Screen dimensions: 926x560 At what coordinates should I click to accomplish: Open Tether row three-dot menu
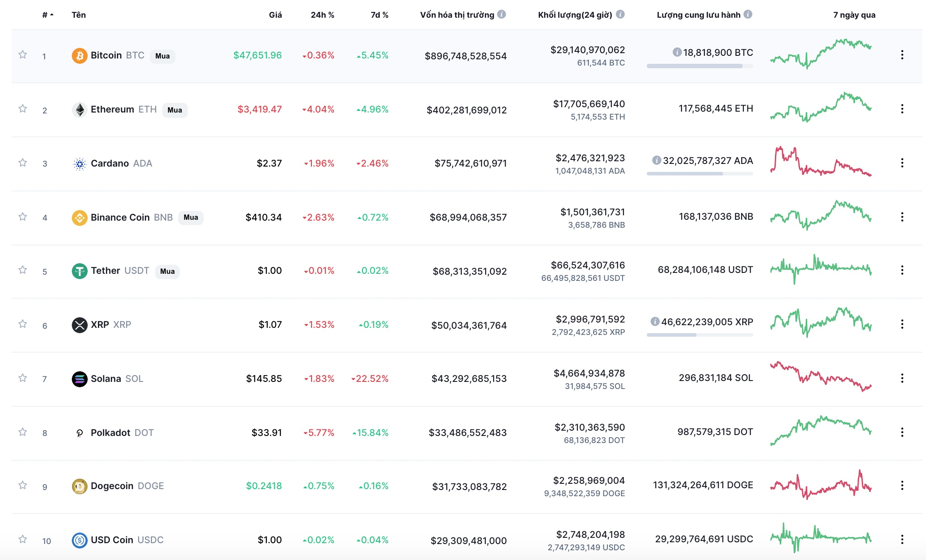[902, 270]
